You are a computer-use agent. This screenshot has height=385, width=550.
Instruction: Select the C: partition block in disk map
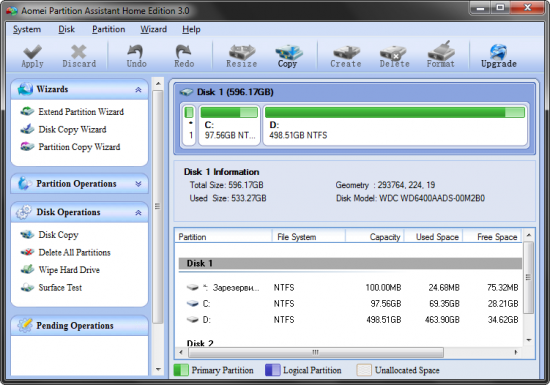point(229,125)
